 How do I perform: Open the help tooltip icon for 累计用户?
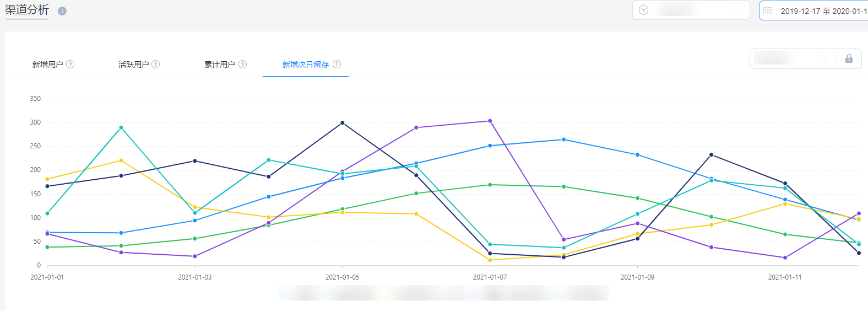[242, 65]
